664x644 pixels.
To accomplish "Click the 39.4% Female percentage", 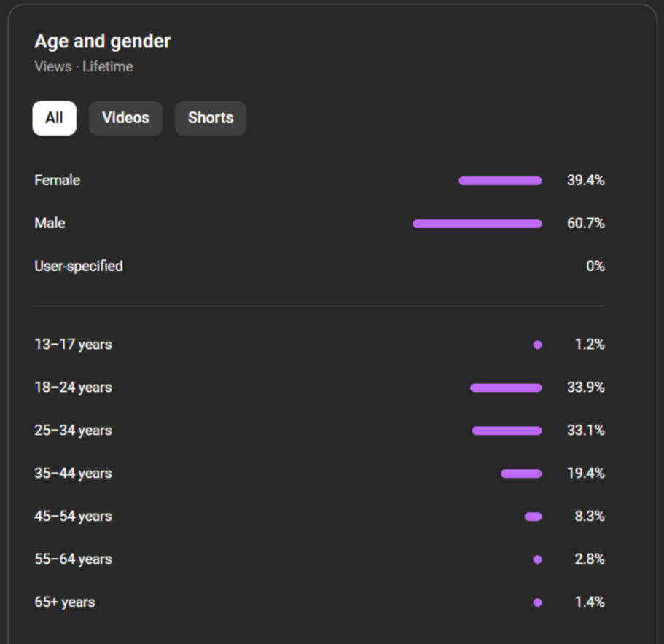I will coord(585,181).
